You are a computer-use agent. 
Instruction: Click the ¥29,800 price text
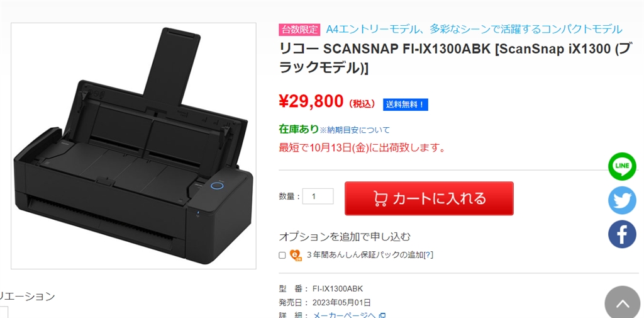[311, 101]
